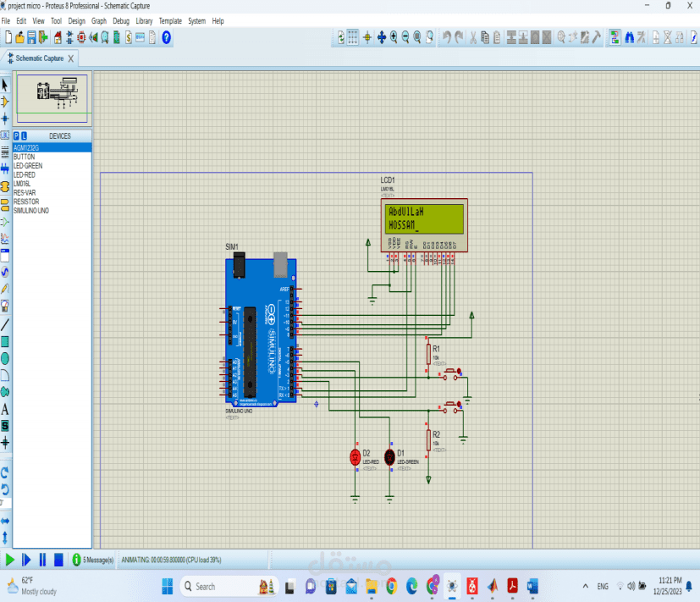Click the Redraw display icon
700x602 pixels.
pos(341,37)
